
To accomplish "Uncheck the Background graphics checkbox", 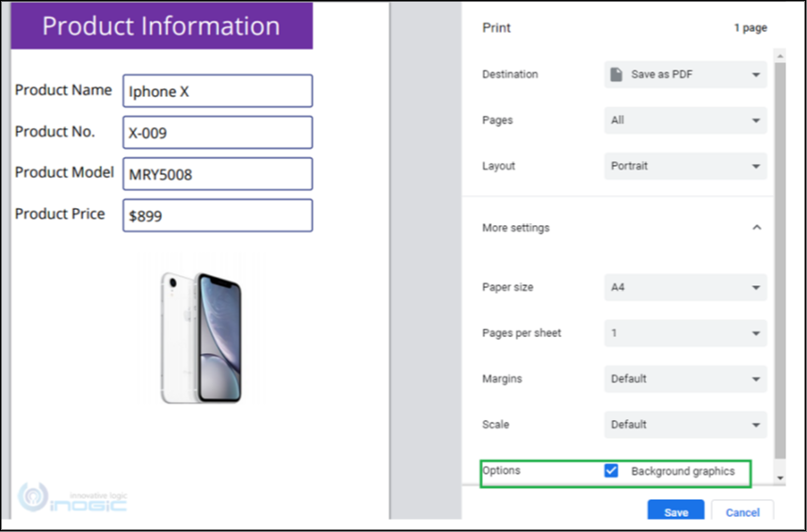I will click(x=611, y=471).
